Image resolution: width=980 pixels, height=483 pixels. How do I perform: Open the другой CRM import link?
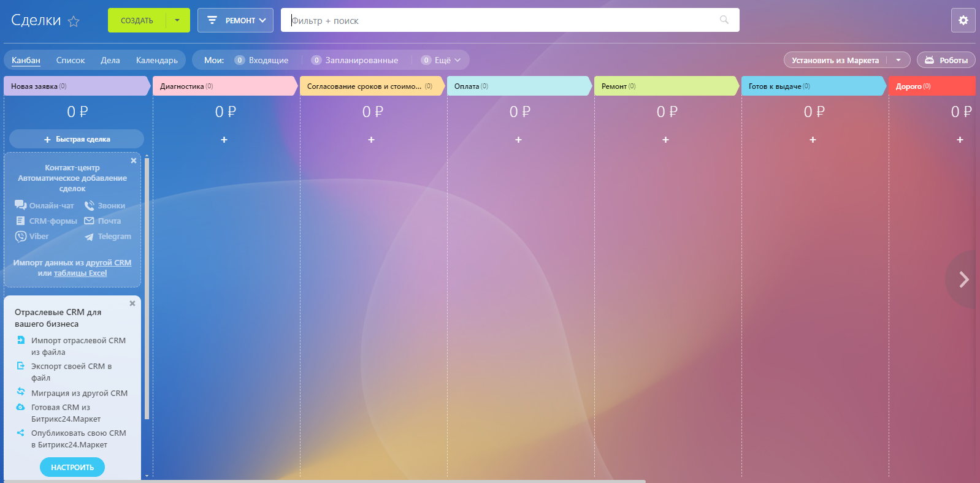(x=109, y=262)
